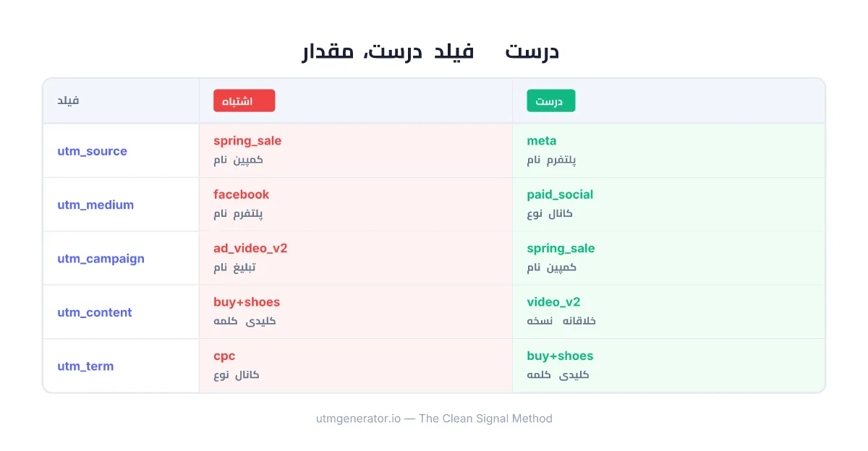Click the red spring_sale wrong value

click(x=247, y=141)
